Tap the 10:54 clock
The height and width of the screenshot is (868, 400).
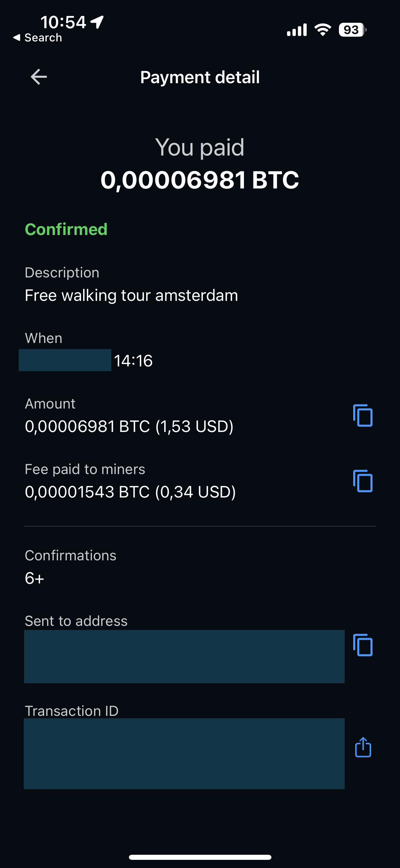(63, 22)
